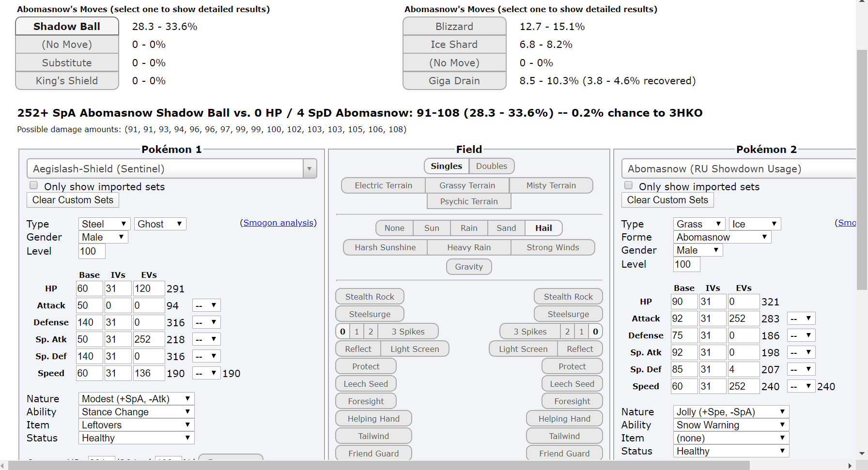This screenshot has height=470, width=868.
Task: Toggle left side Friend Guard
Action: coord(373,454)
